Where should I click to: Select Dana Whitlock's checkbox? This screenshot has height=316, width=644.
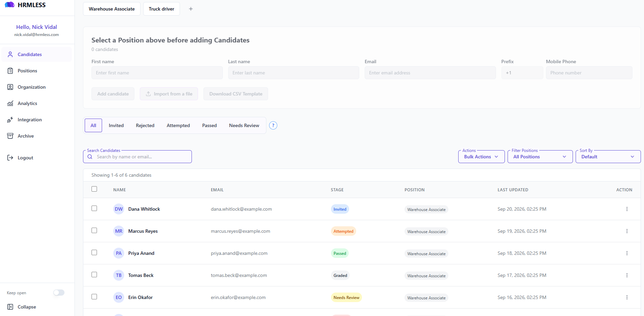[94, 208]
